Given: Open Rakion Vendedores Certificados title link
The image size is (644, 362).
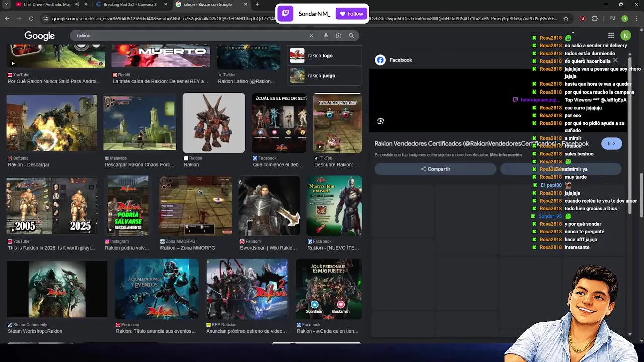Looking at the screenshot, I should coord(481,144).
